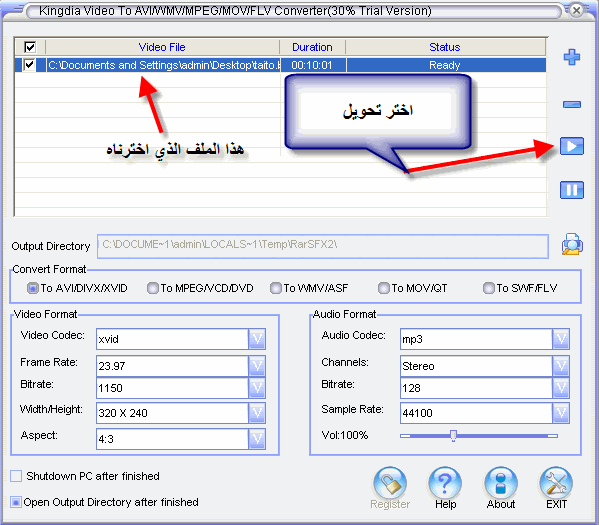
Task: Click the xvid video codec field
Action: coord(172,339)
